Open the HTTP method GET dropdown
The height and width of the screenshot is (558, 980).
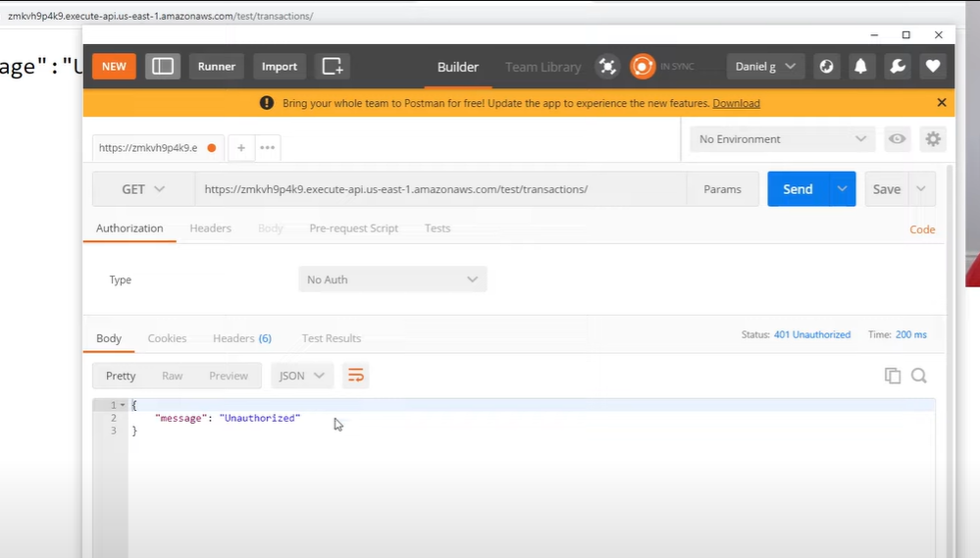(x=143, y=189)
